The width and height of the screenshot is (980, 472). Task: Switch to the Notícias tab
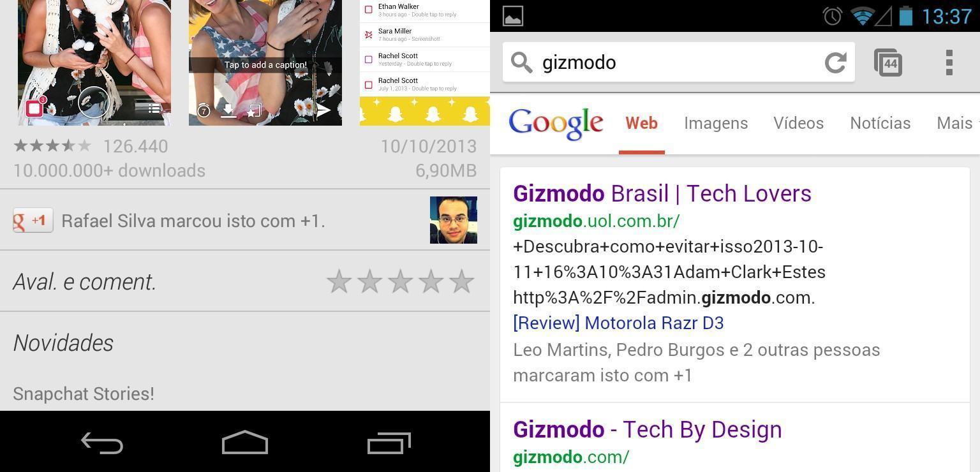[880, 123]
